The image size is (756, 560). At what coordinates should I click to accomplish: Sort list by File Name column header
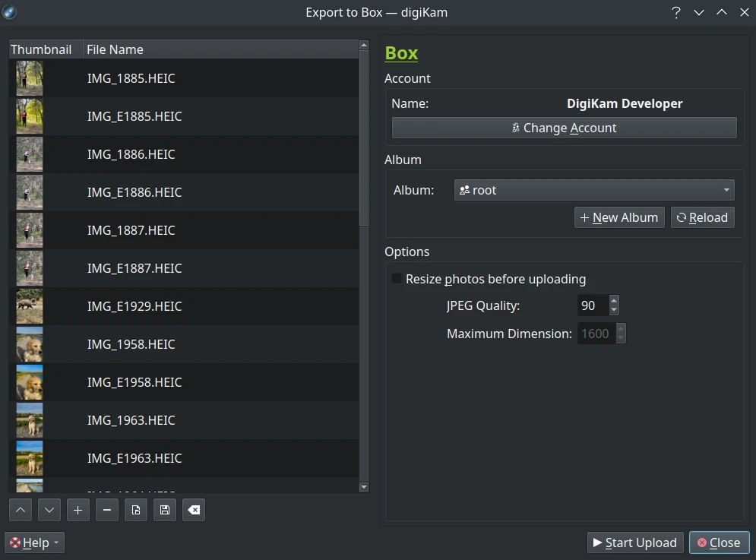(x=220, y=49)
